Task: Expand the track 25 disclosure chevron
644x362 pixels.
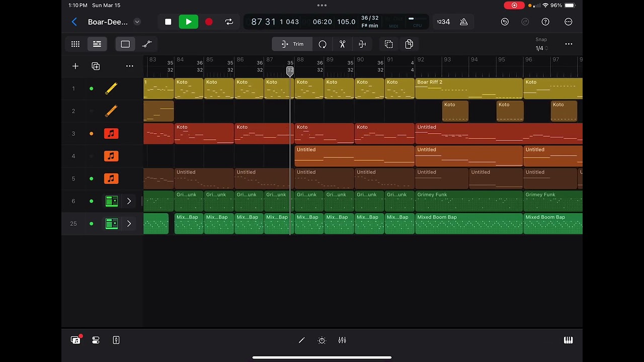Action: 129,224
